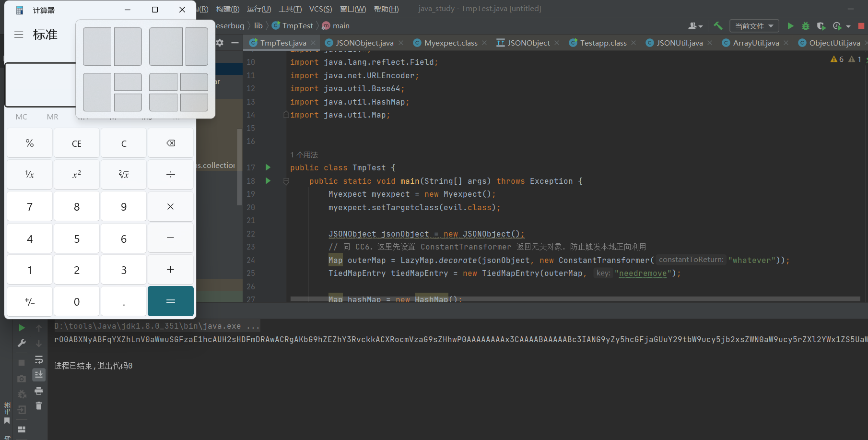868x440 pixels.
Task: Expand more run options dropdown arrow
Action: pos(848,26)
